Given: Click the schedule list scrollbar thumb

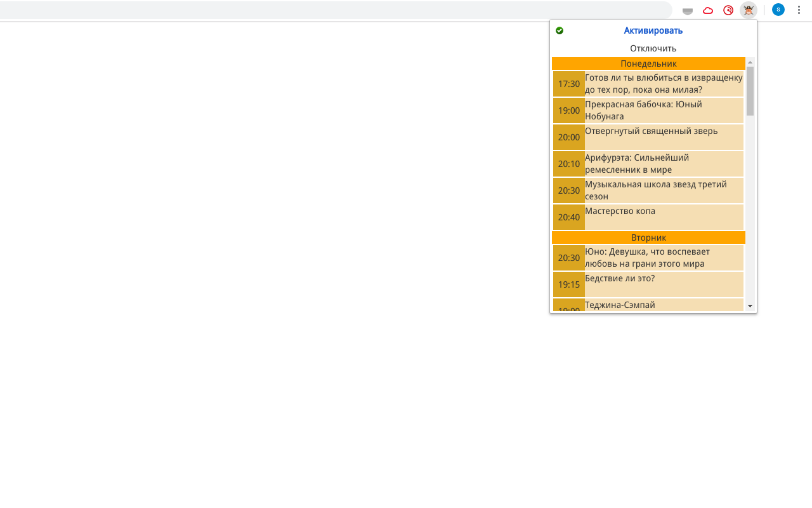Looking at the screenshot, I should click(750, 91).
